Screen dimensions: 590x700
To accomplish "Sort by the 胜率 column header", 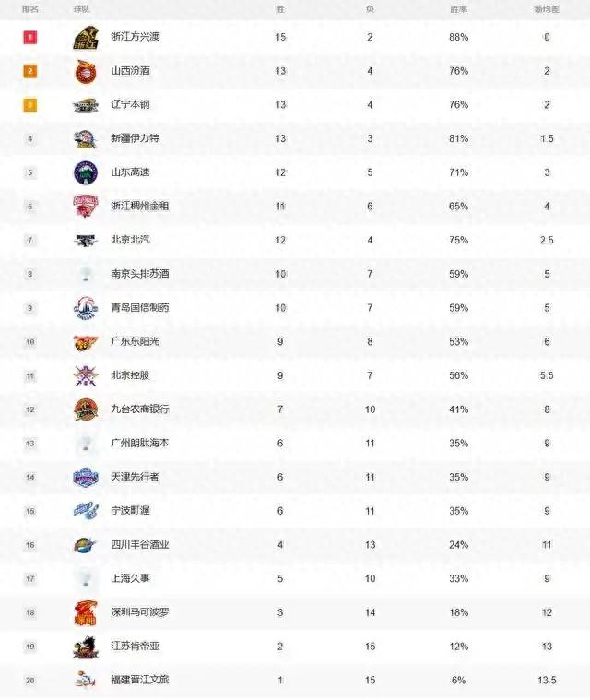I will point(459,8).
